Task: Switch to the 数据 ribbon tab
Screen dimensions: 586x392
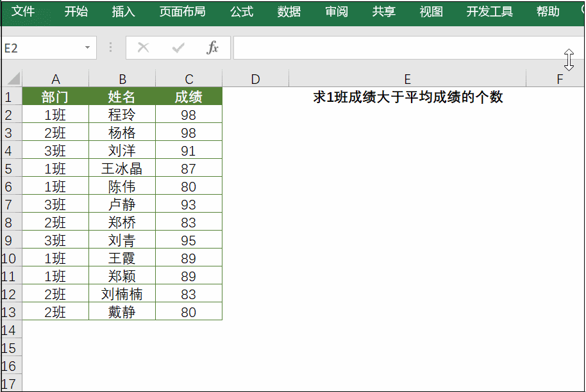Action: point(289,12)
